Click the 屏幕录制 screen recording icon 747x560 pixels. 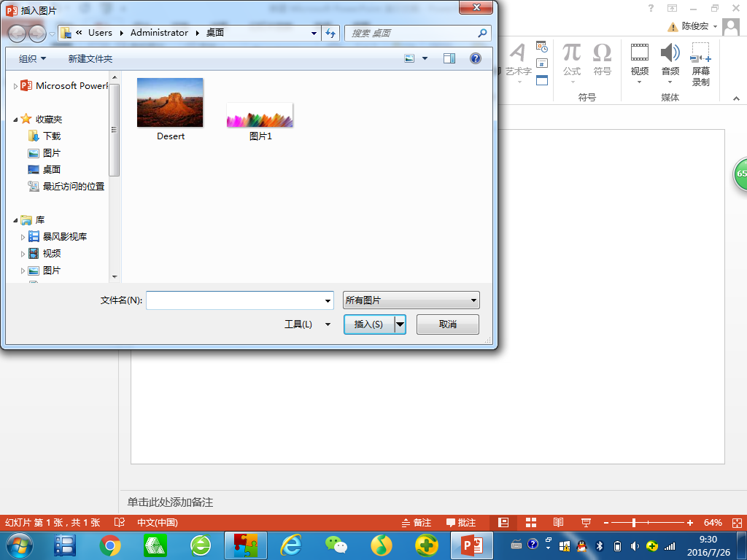701,64
